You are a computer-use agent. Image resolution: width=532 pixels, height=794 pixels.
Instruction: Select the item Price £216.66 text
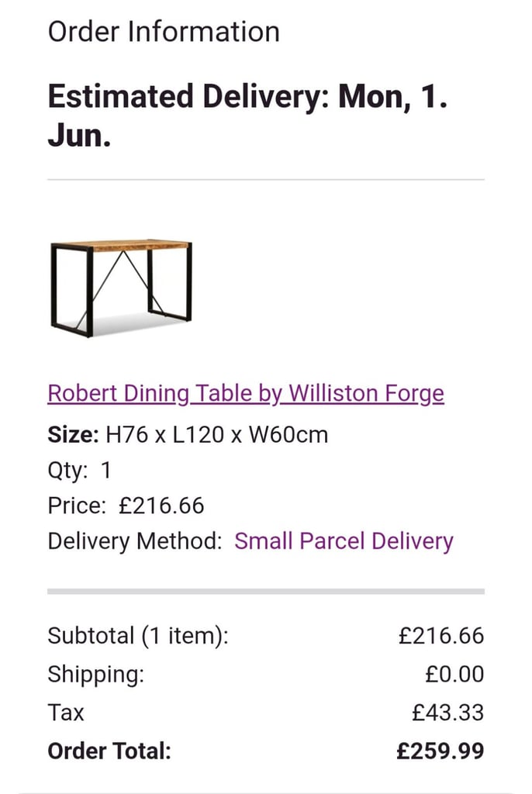click(x=161, y=506)
